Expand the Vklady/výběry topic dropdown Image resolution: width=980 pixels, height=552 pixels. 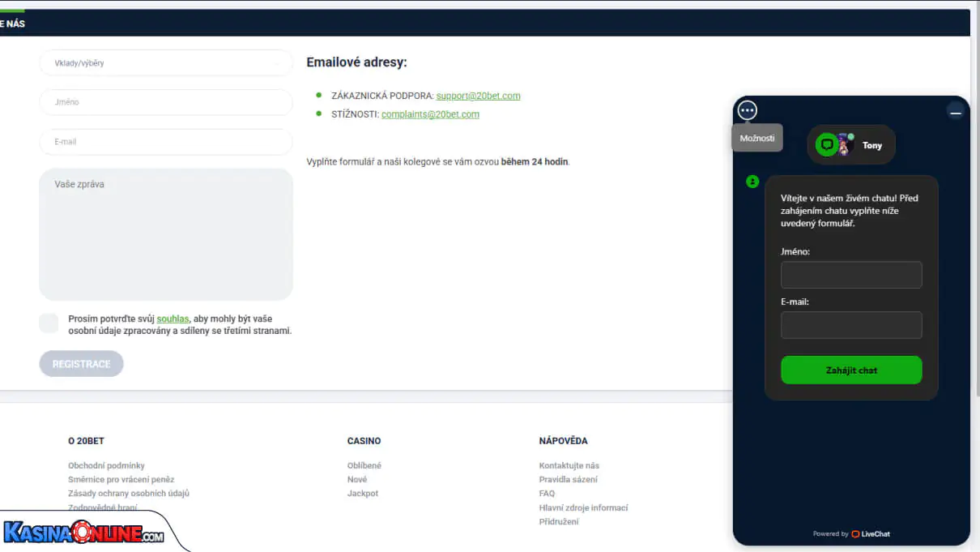tap(165, 63)
